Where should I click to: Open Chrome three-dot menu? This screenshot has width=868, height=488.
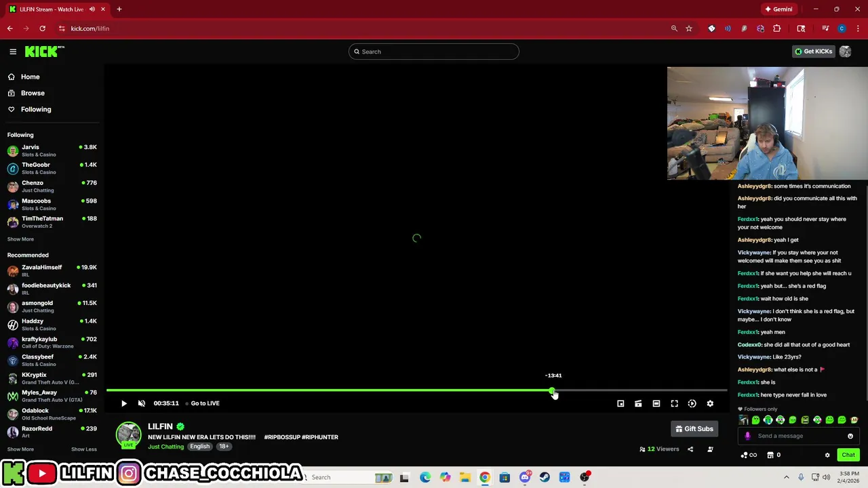coord(858,28)
